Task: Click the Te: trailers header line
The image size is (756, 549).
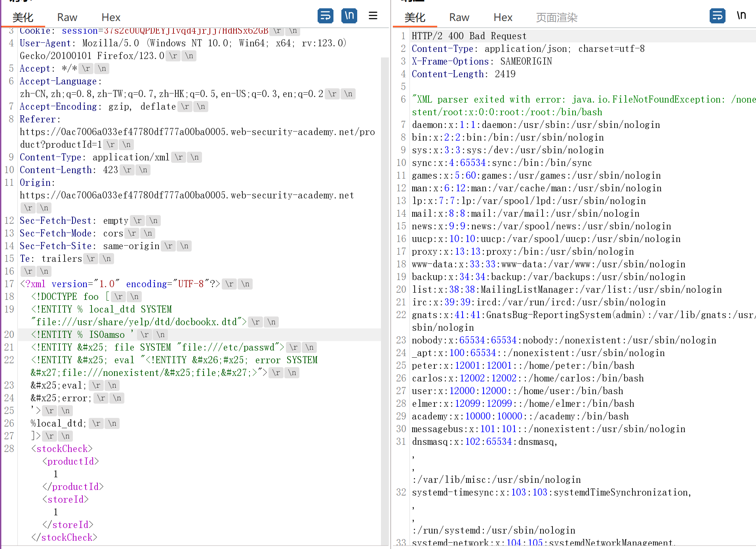Action: tap(51, 259)
